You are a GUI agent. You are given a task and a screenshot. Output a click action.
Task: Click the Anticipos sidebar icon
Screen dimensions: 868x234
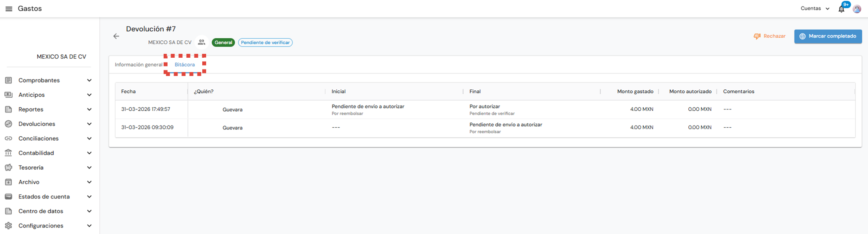[x=8, y=95]
